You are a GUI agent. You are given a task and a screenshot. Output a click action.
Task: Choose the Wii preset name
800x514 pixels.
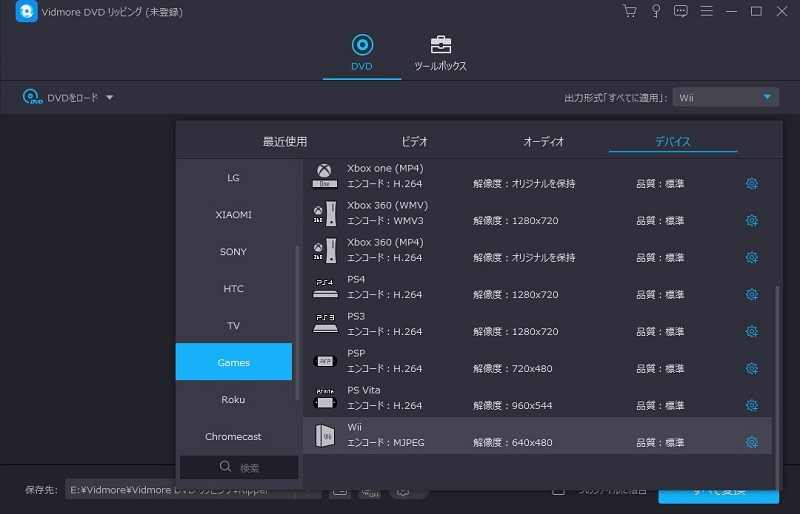[355, 427]
